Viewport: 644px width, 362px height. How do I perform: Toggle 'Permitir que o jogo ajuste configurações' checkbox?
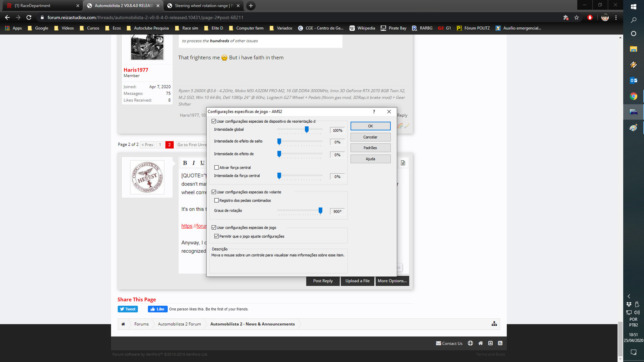point(216,236)
